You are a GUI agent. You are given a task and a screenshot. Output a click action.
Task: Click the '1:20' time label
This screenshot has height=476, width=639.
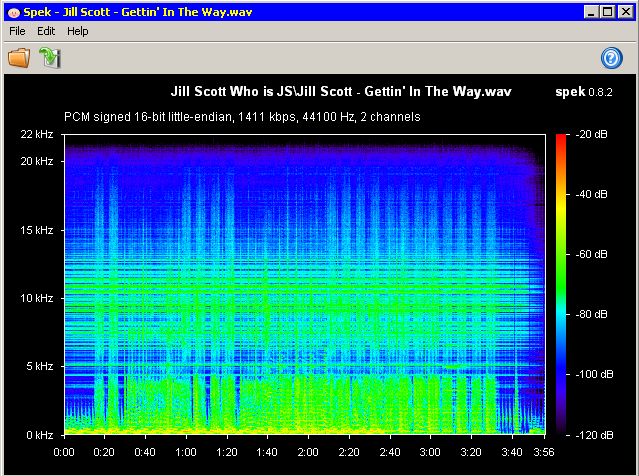click(227, 452)
